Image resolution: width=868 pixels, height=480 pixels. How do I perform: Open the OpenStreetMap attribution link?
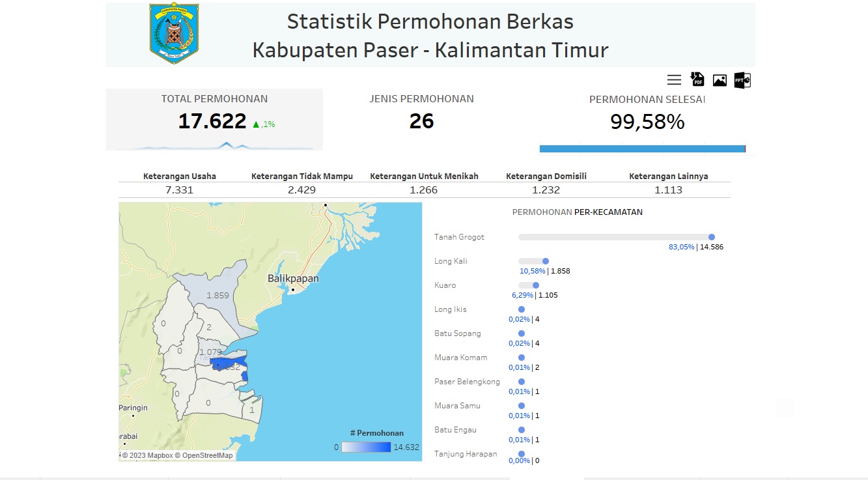(x=207, y=456)
